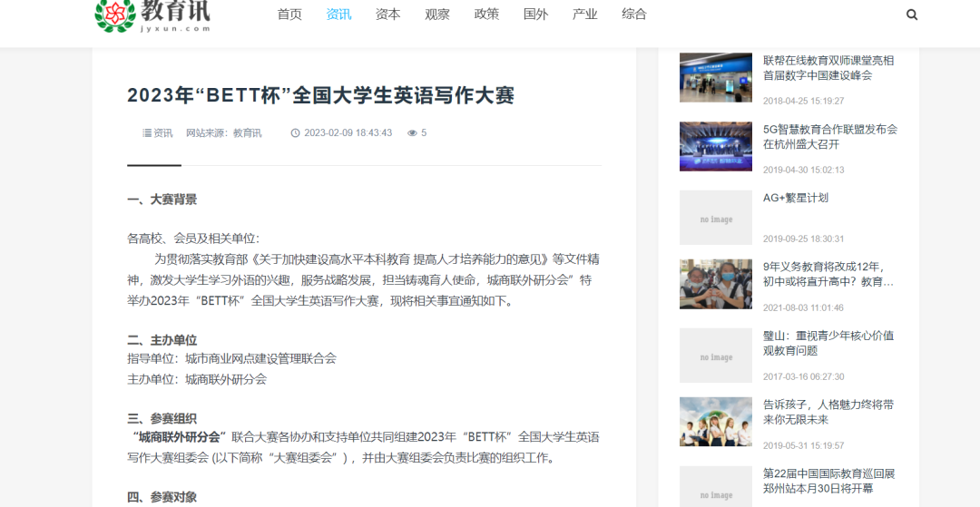Click sidebar date 2019-09-25 18:30:31
The width and height of the screenshot is (980, 507).
[803, 239]
